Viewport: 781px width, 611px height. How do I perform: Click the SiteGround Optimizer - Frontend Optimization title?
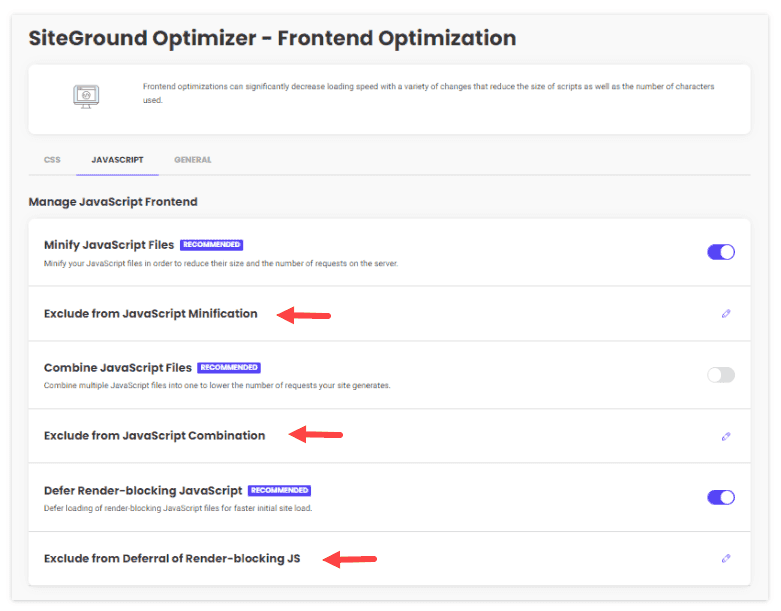(x=272, y=38)
